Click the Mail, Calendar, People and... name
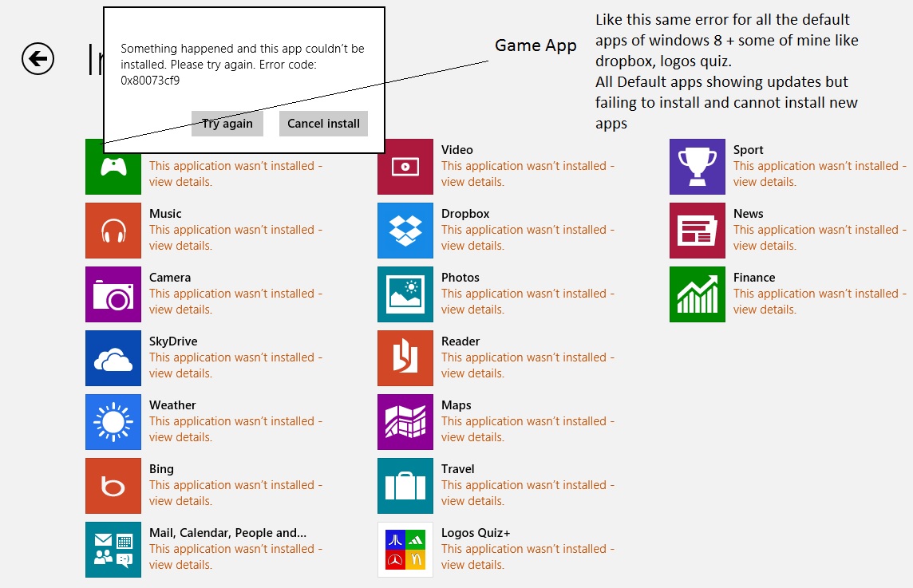The width and height of the screenshot is (913, 588). (x=227, y=533)
